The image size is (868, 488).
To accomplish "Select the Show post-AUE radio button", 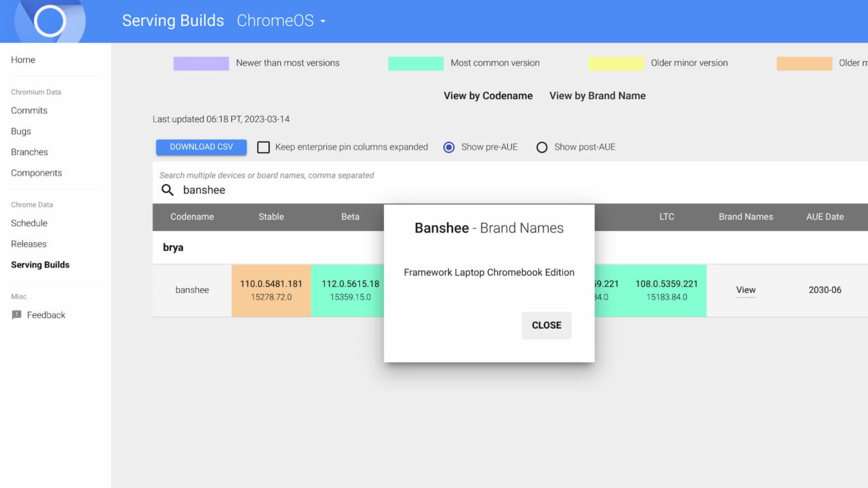I will pos(542,147).
